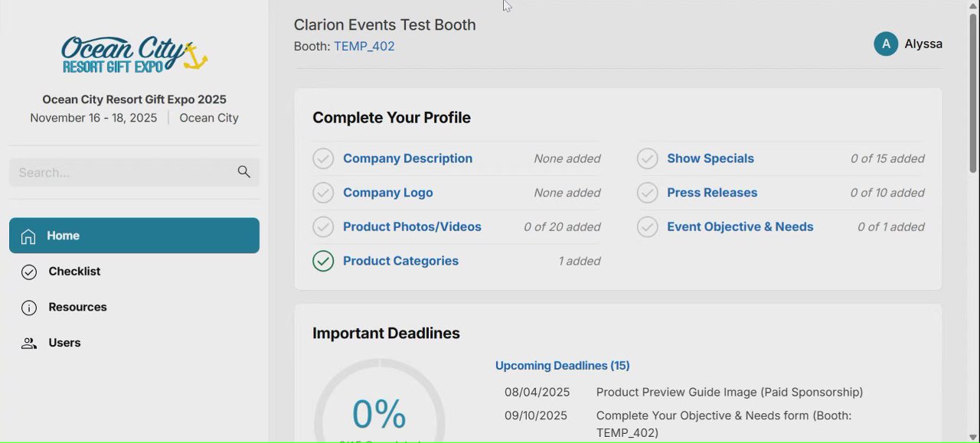Click the search magnifier icon

point(243,172)
